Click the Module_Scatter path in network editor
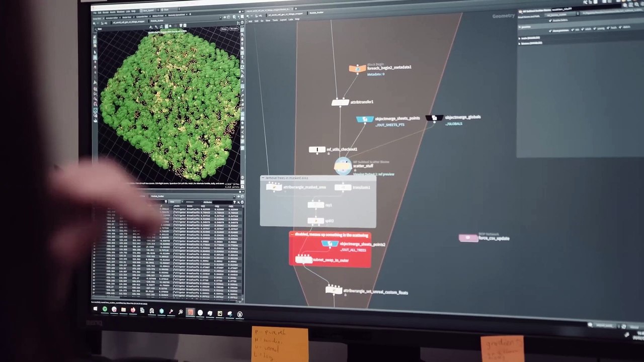The image size is (644, 362). [x=316, y=13]
